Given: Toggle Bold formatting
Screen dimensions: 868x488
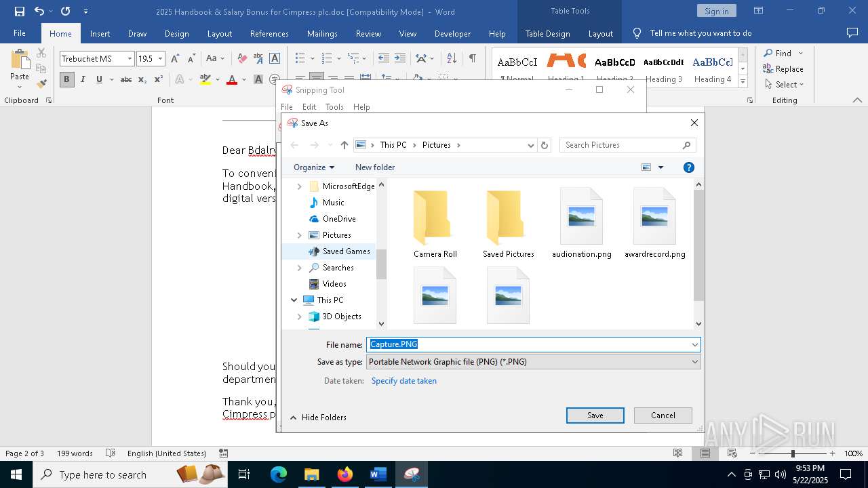Looking at the screenshot, I should point(66,79).
